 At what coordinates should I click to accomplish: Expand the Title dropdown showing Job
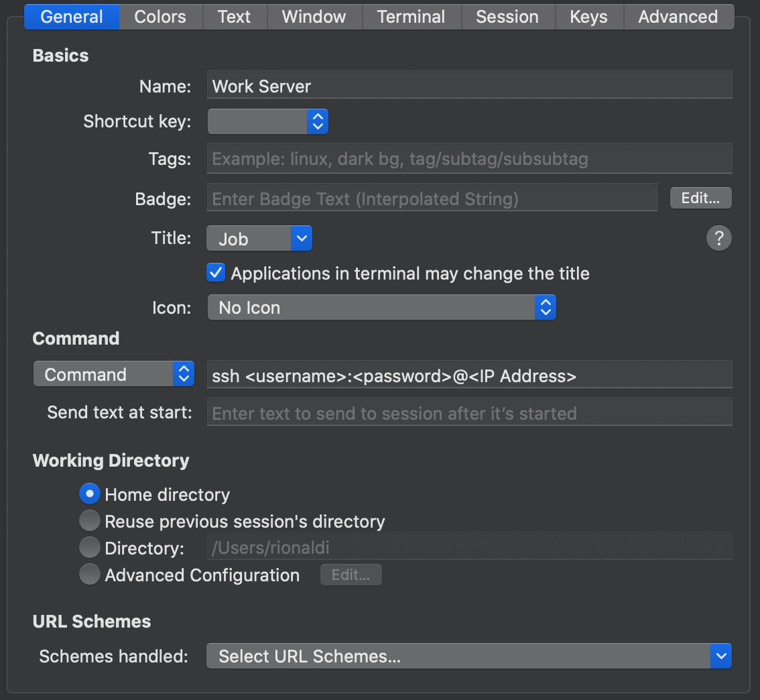click(259, 239)
